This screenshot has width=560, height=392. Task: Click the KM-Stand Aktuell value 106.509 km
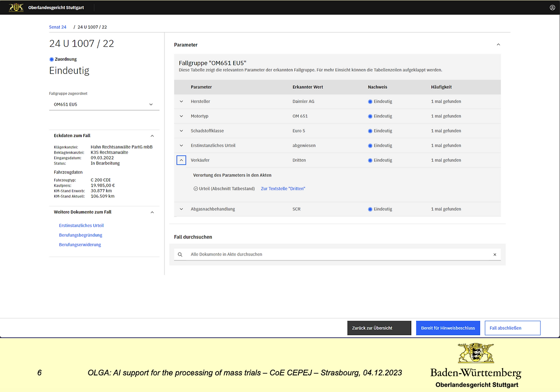coord(102,196)
